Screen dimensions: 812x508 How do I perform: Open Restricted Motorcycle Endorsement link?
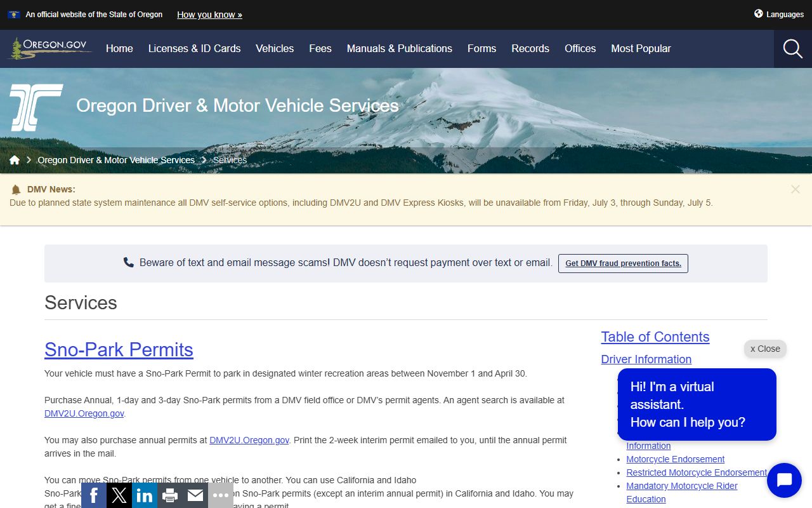697,472
